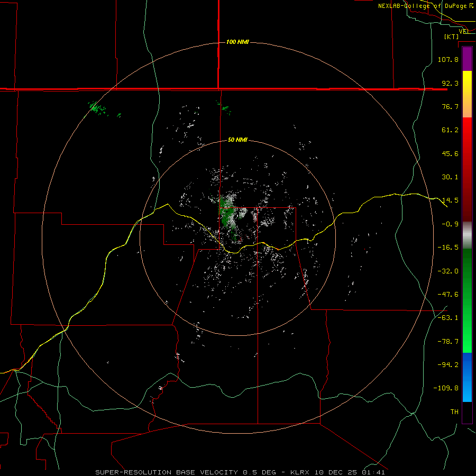Click the 61.2 velocity scale value

tap(450, 130)
